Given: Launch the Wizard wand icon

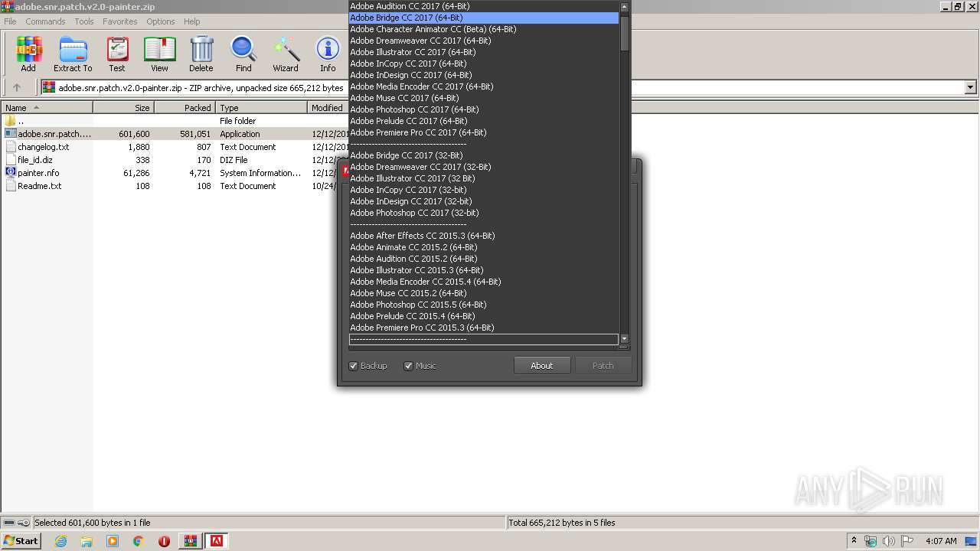Looking at the screenshot, I should (x=286, y=54).
